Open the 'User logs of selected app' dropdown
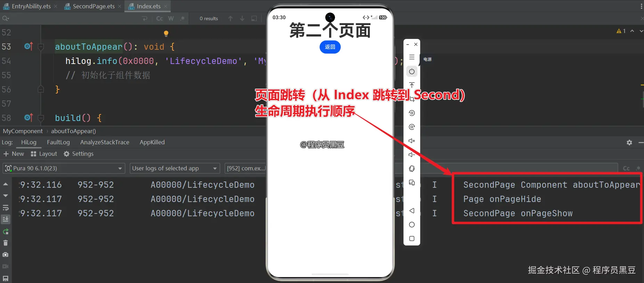 click(x=175, y=168)
